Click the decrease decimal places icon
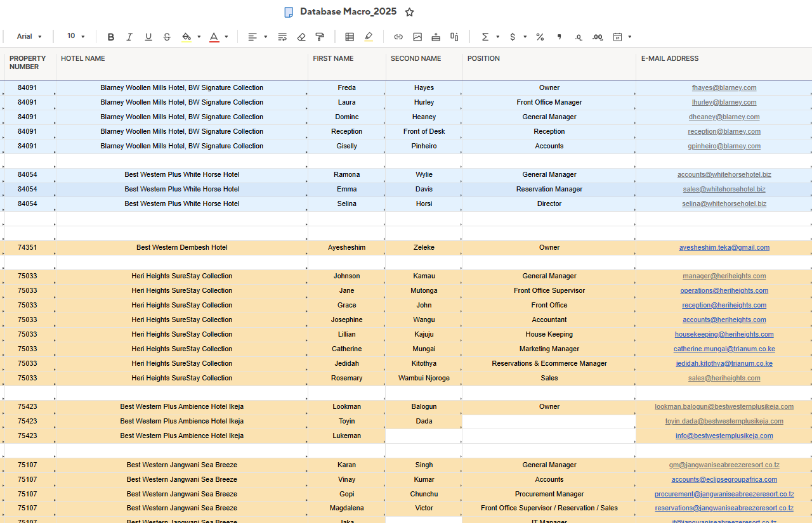Image resolution: width=812 pixels, height=523 pixels. coord(578,37)
